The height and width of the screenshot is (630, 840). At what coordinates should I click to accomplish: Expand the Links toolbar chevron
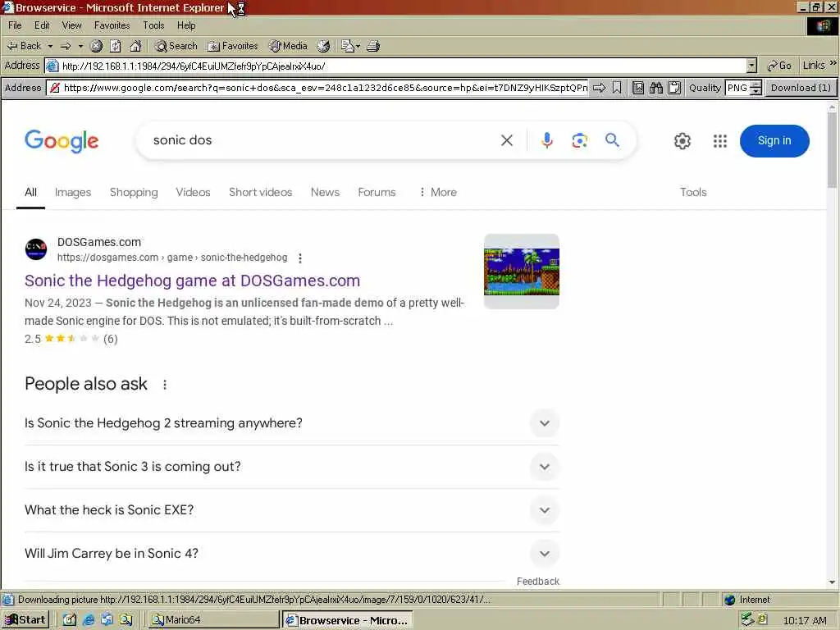(833, 64)
